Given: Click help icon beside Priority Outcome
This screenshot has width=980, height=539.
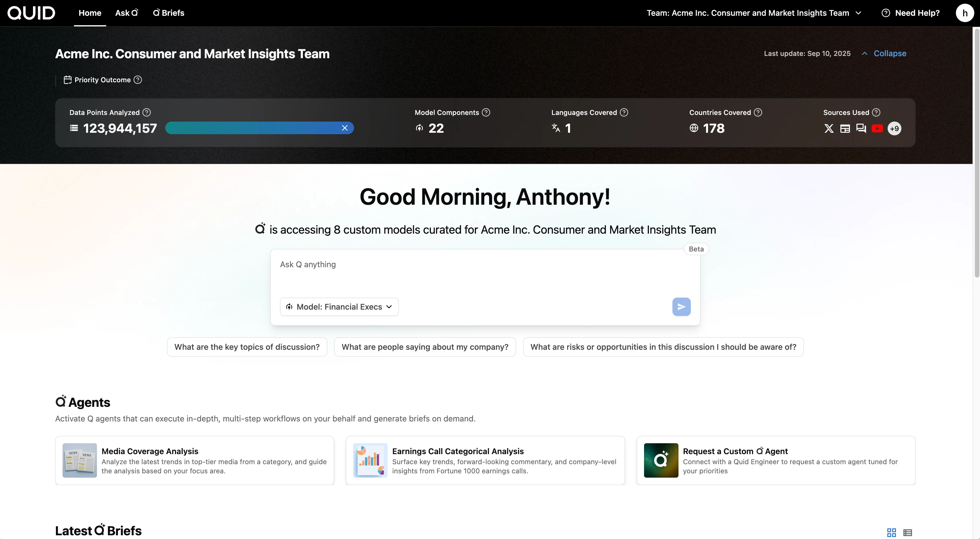Looking at the screenshot, I should [138, 80].
